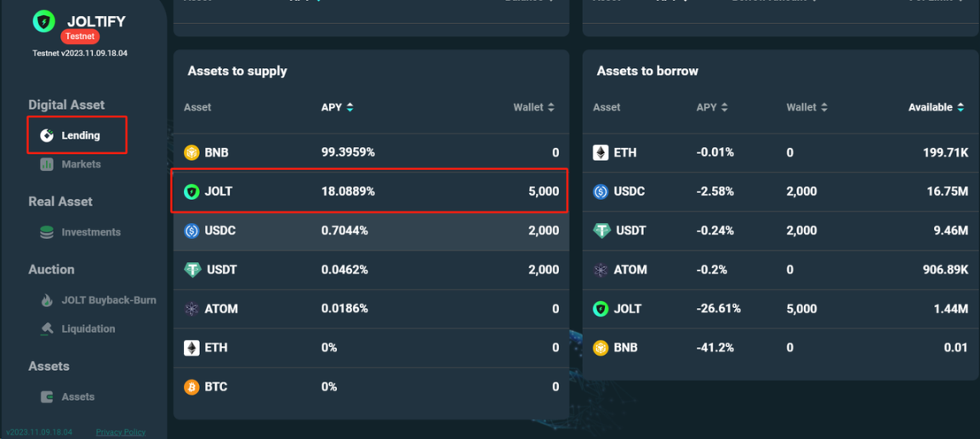Click the Testnet v2023.11.09.18.04 version label
Screen dimensions: 980x439
point(80,54)
